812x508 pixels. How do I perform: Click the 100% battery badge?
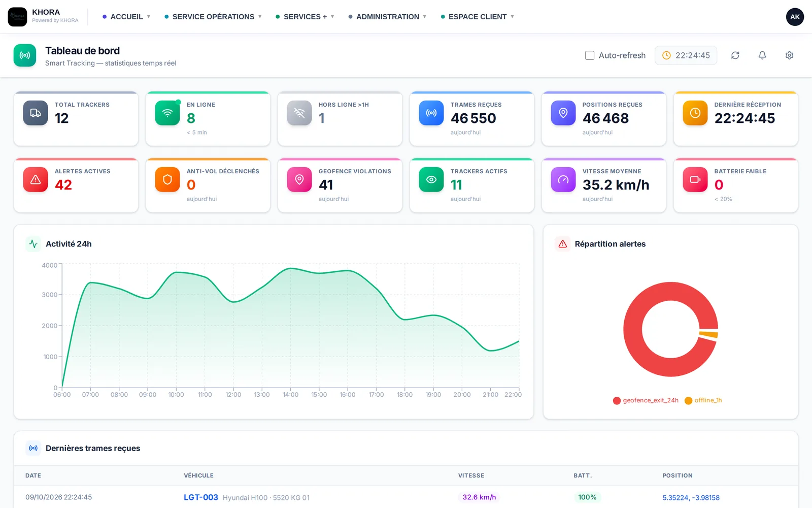[587, 497]
